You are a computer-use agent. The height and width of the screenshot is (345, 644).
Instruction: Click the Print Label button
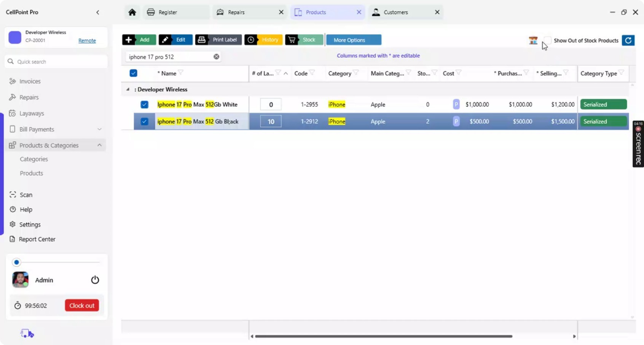pyautogui.click(x=218, y=40)
